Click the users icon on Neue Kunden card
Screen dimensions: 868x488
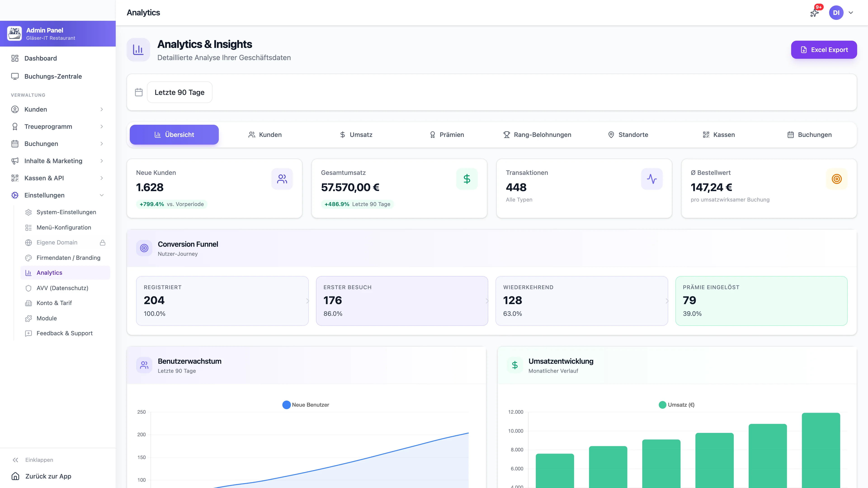pos(282,179)
